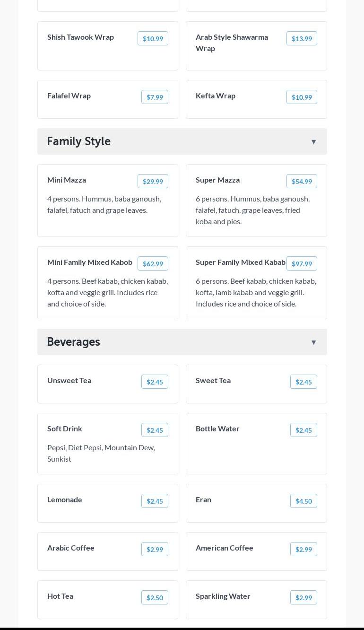This screenshot has width=364, height=630.
Task: Collapse the Family Style section arrow
Action: 313,142
